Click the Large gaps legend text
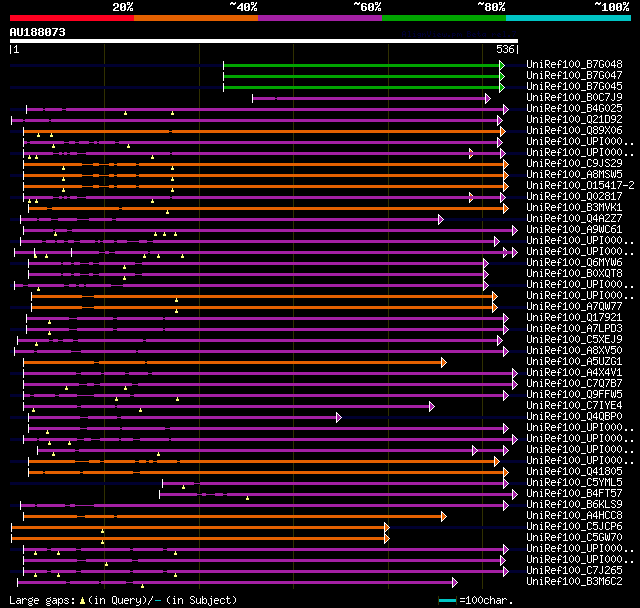This screenshot has height=608, width=640. click(42, 600)
